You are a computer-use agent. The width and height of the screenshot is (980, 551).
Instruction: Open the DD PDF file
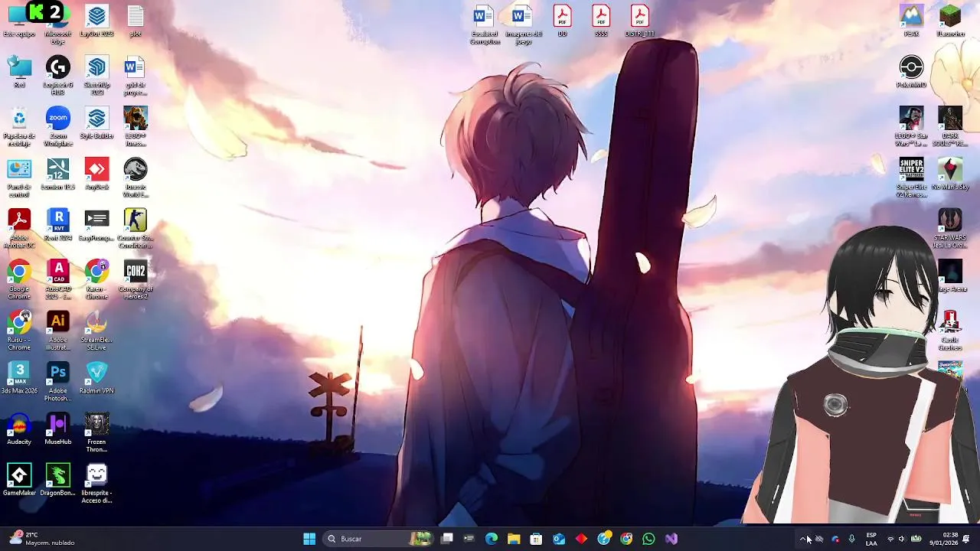click(x=562, y=21)
